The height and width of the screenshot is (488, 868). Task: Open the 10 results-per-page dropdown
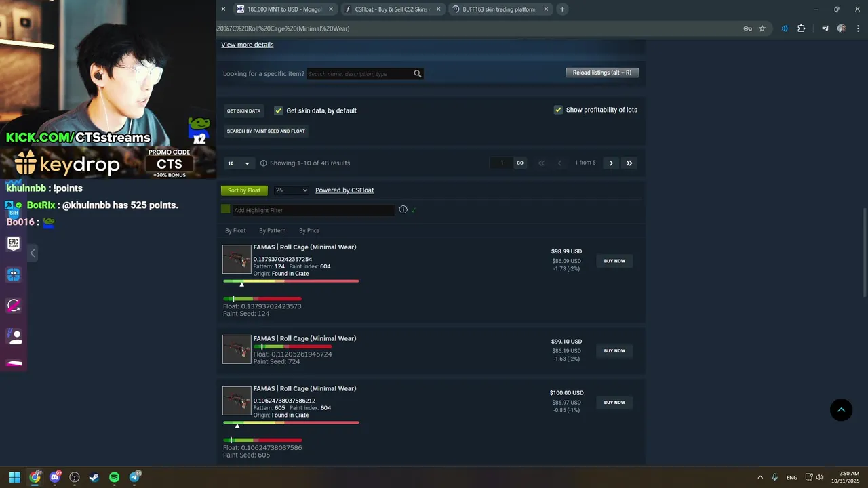click(239, 163)
